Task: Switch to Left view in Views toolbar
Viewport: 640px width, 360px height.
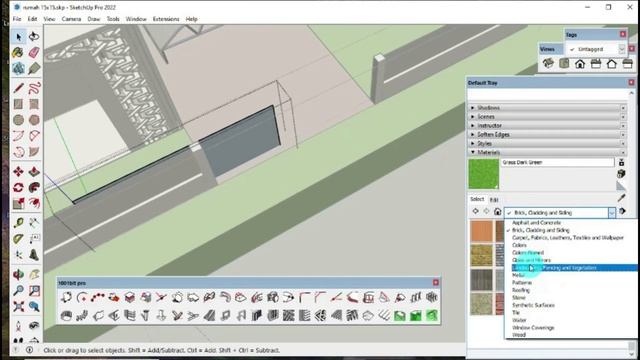Action: pos(628,64)
